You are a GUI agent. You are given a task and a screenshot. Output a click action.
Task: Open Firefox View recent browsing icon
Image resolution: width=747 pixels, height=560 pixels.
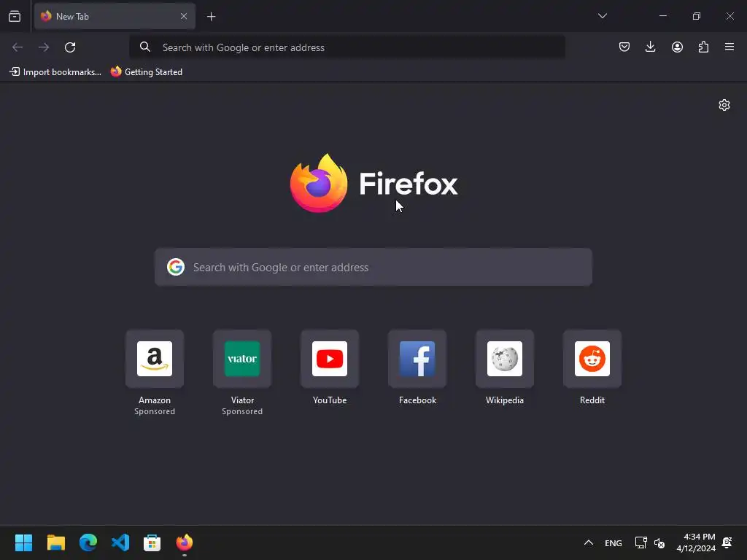click(x=15, y=16)
